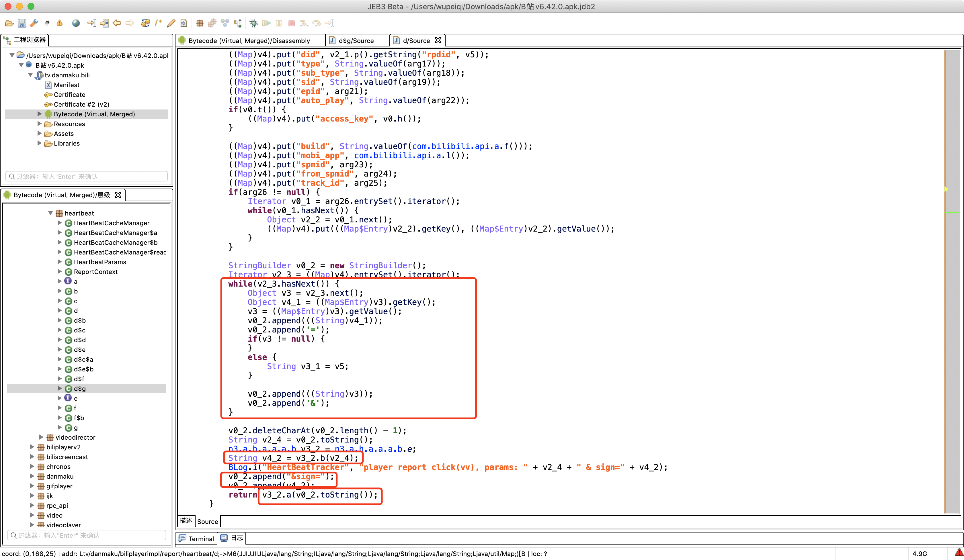Click the Open file folder toolbar icon
Viewport: 964px width, 560px height.
click(x=9, y=23)
